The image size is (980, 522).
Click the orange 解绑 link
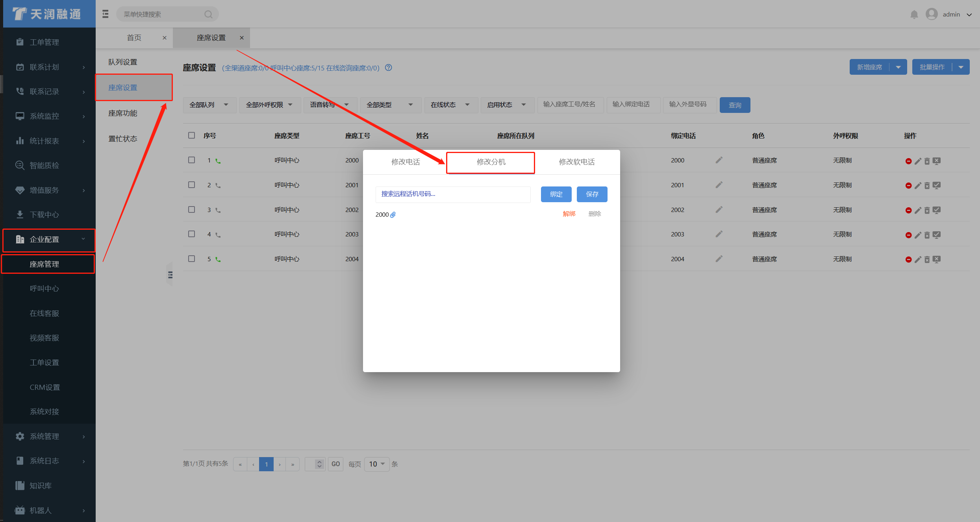pyautogui.click(x=569, y=214)
